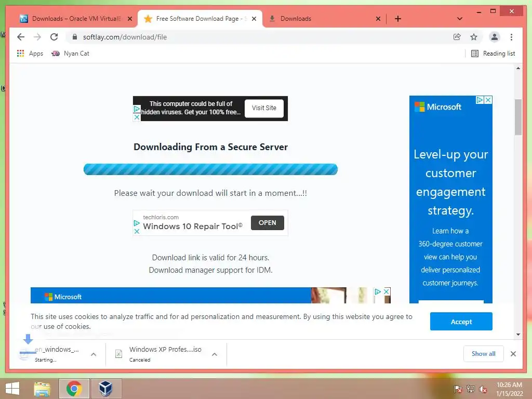
Task: Open File Explorer from the taskbar
Action: (x=42, y=389)
